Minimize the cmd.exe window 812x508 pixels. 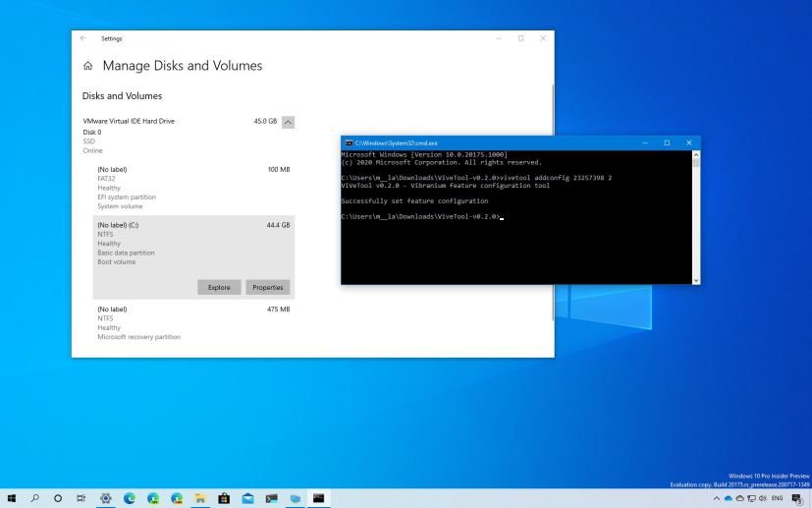pyautogui.click(x=645, y=142)
